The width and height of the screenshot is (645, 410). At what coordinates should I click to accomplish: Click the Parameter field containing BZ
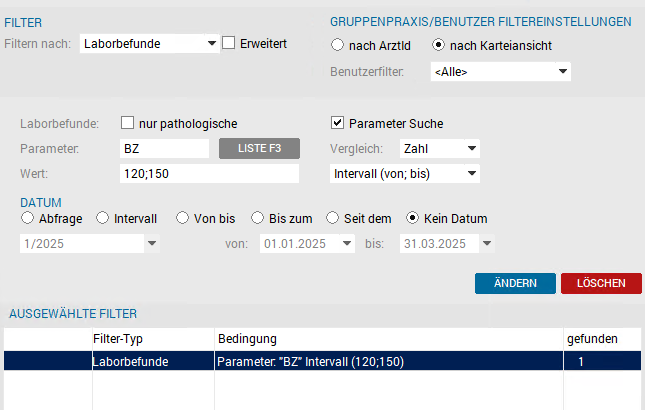pos(165,148)
